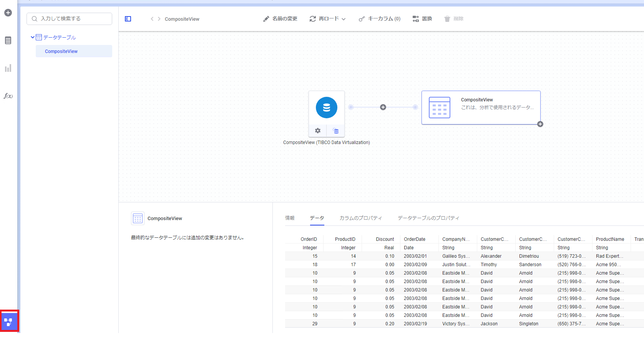Switch to the 情報 tab
Image resolution: width=644 pixels, height=348 pixels.
(290, 218)
